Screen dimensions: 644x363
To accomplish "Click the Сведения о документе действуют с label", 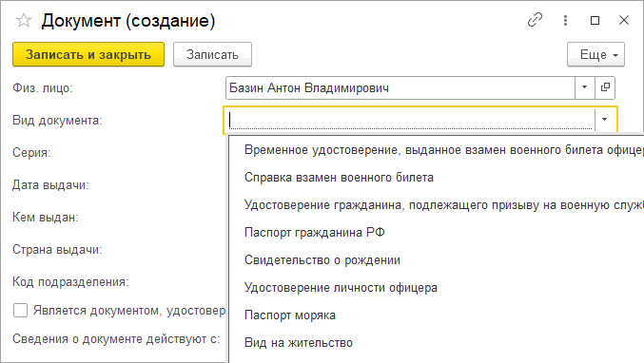I will tap(116, 339).
